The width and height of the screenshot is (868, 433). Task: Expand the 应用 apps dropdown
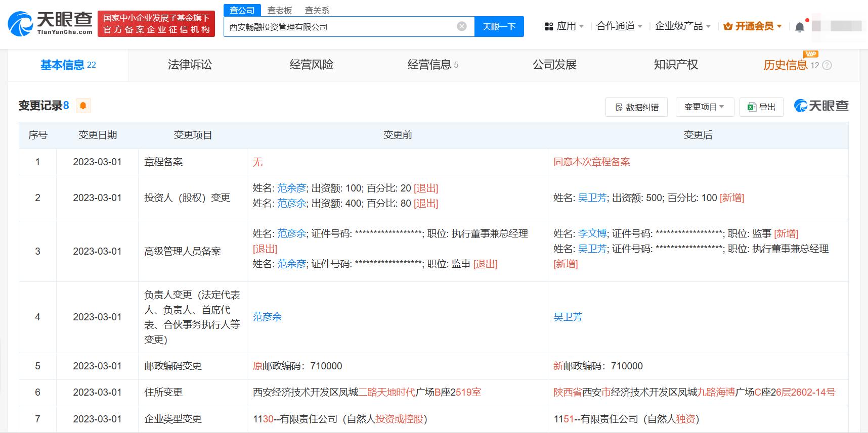(x=564, y=26)
